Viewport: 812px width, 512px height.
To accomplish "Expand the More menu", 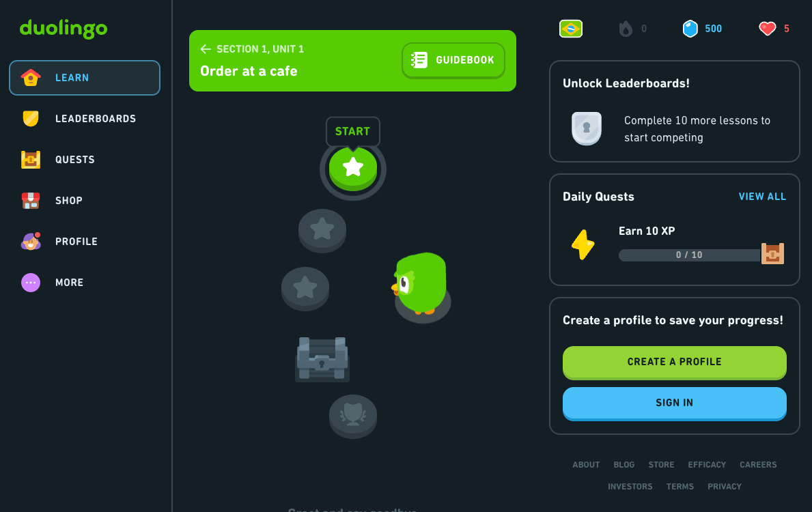I will [x=85, y=282].
